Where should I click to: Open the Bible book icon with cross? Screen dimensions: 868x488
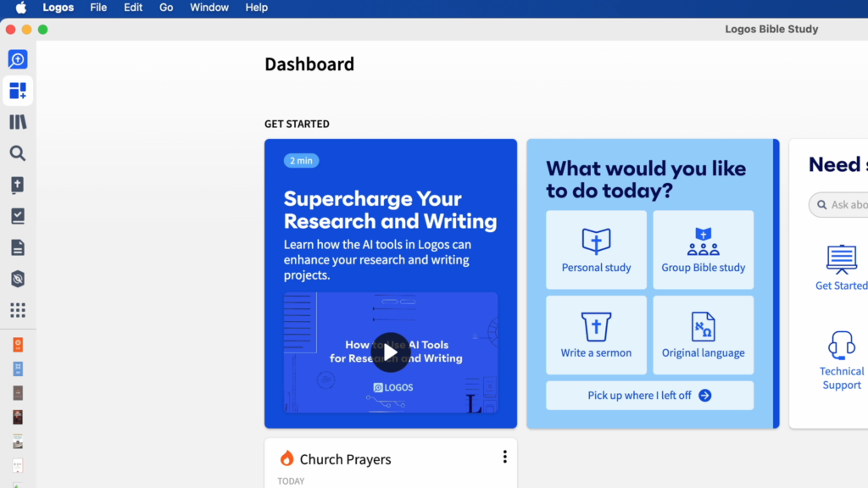(18, 185)
